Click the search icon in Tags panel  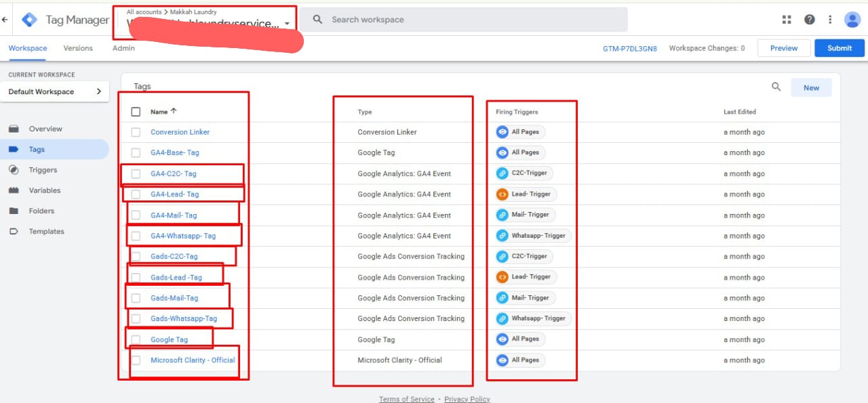776,87
